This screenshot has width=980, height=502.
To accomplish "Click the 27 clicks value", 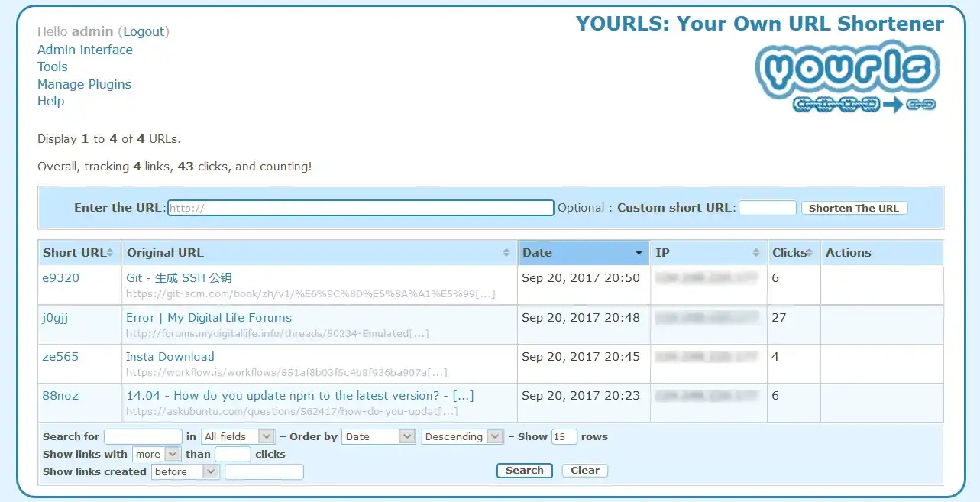I will [x=779, y=318].
